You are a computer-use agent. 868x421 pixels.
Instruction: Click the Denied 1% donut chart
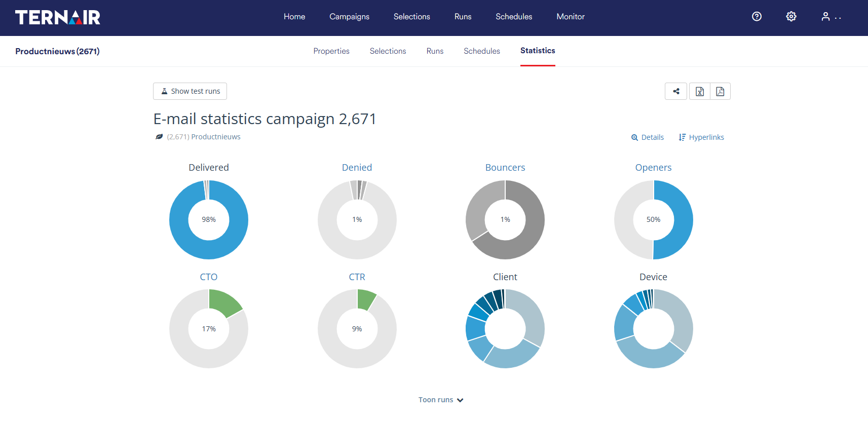point(357,220)
